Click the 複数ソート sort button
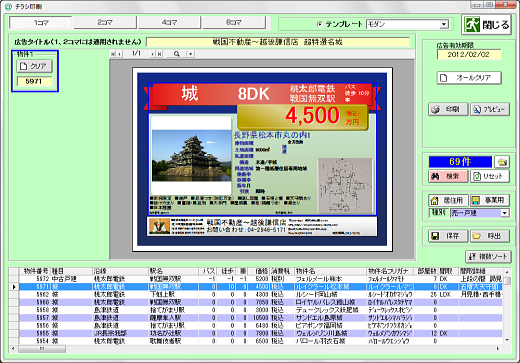The height and width of the screenshot is (363, 520). [488, 257]
